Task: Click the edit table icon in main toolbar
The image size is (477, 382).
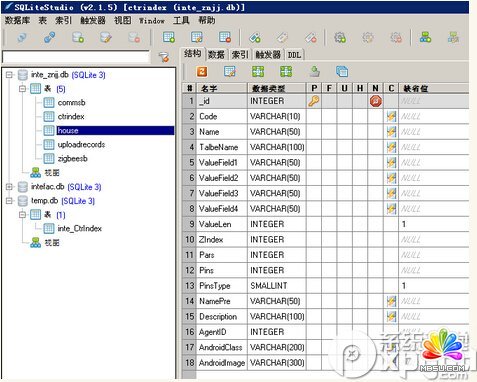Action: [x=197, y=37]
